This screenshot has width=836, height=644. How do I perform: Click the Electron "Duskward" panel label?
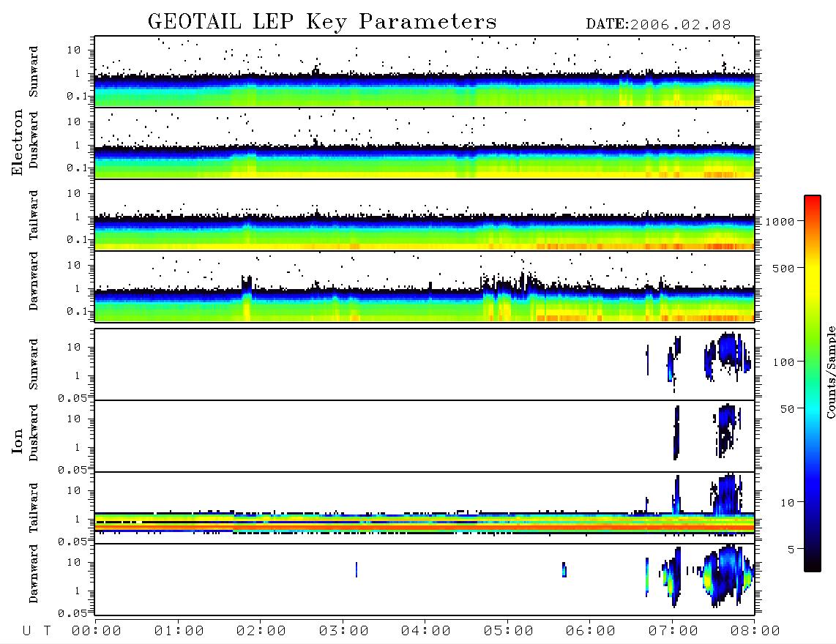34,140
